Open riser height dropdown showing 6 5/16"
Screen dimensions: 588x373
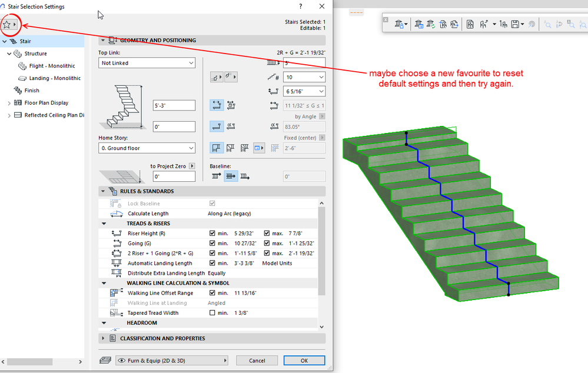point(304,91)
